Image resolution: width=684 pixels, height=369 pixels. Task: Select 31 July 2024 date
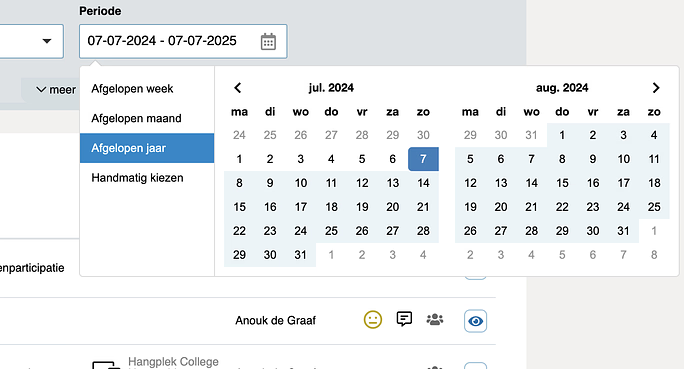click(x=301, y=255)
